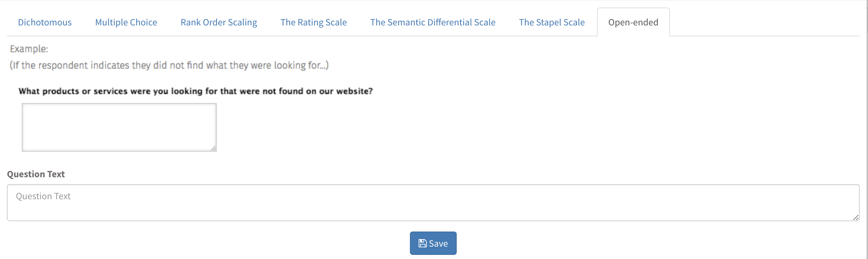This screenshot has width=868, height=259.
Task: Focus the Question Text input area
Action: point(433,203)
